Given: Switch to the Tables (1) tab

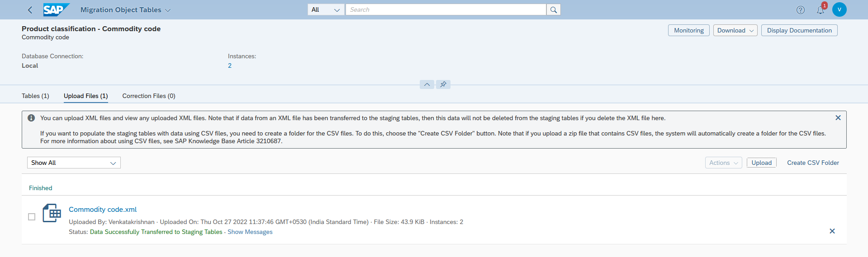Looking at the screenshot, I should 35,96.
